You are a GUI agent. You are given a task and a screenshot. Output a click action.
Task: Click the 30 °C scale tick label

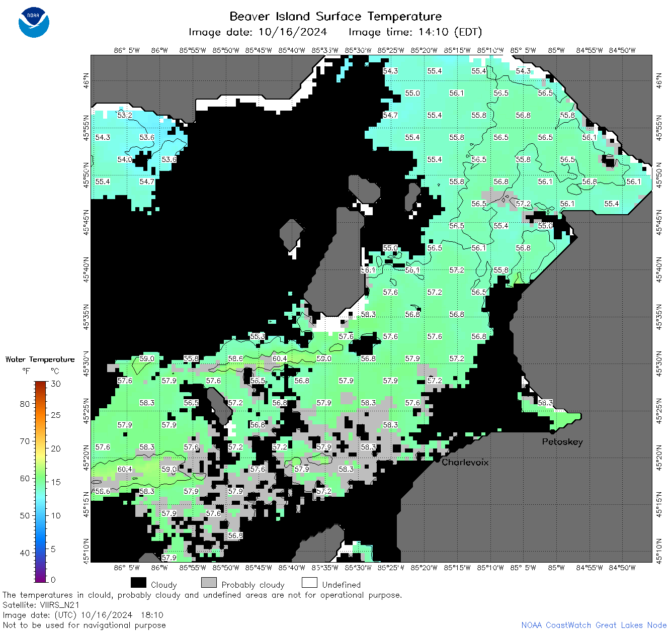(x=56, y=384)
